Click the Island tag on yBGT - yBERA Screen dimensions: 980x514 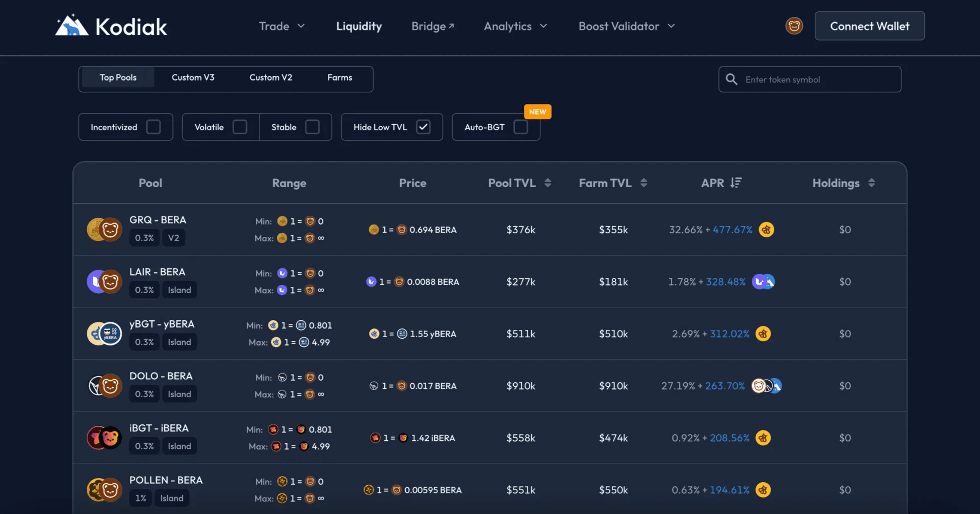[179, 342]
